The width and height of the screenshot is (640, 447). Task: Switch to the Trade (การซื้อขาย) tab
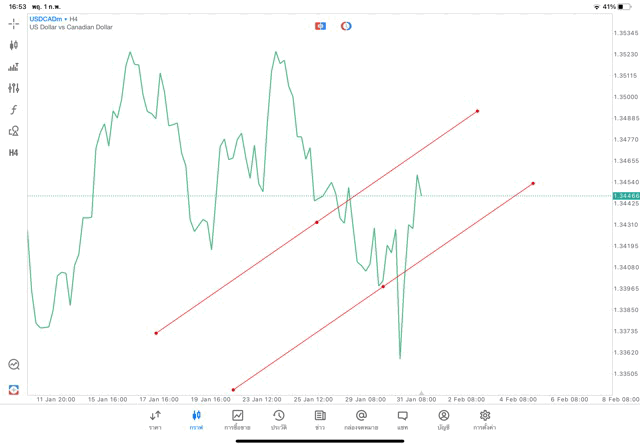(x=237, y=419)
